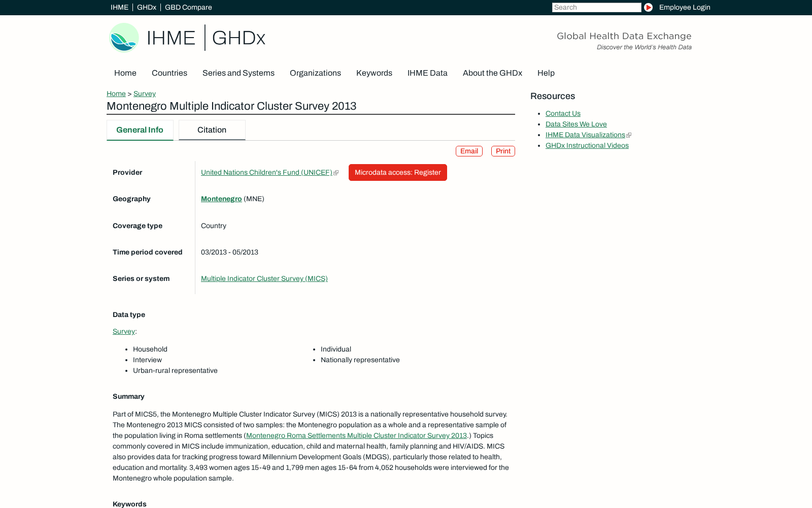Open the Series and Systems menu
This screenshot has width=812, height=508.
tap(239, 73)
